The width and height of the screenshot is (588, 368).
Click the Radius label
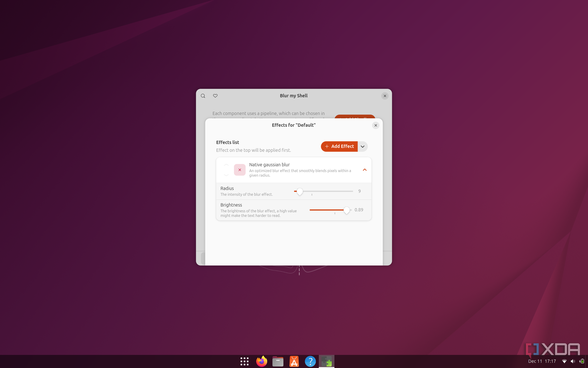pyautogui.click(x=227, y=188)
